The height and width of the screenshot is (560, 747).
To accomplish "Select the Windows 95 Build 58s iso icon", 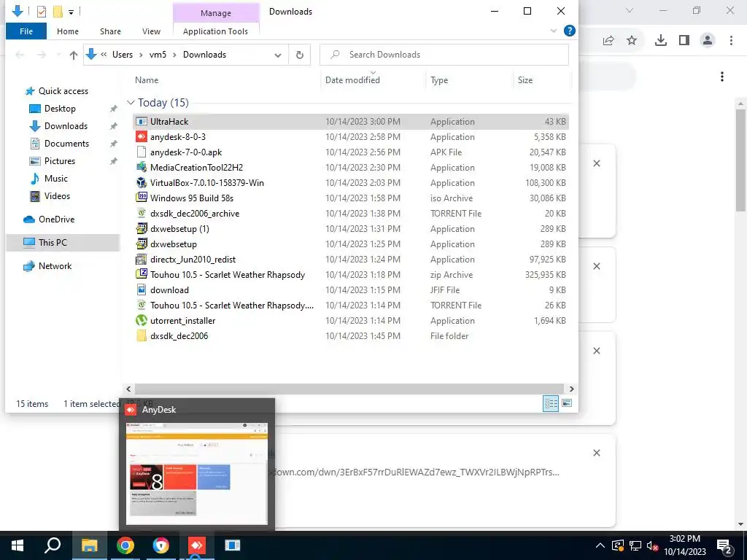I will click(141, 198).
